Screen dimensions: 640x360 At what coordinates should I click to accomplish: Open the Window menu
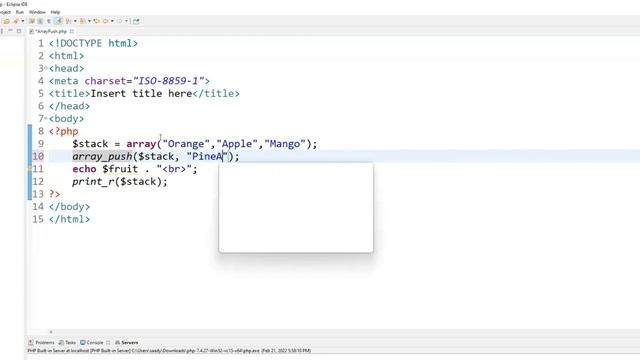tap(37, 12)
